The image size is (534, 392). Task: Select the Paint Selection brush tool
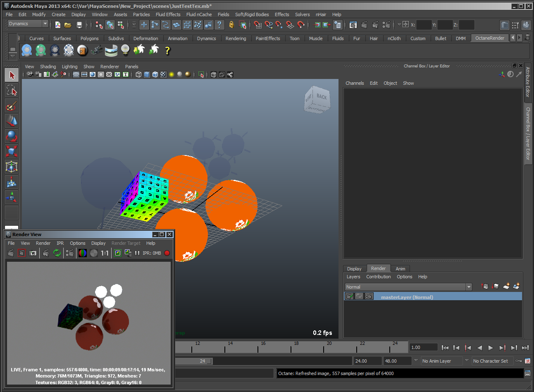(12, 106)
